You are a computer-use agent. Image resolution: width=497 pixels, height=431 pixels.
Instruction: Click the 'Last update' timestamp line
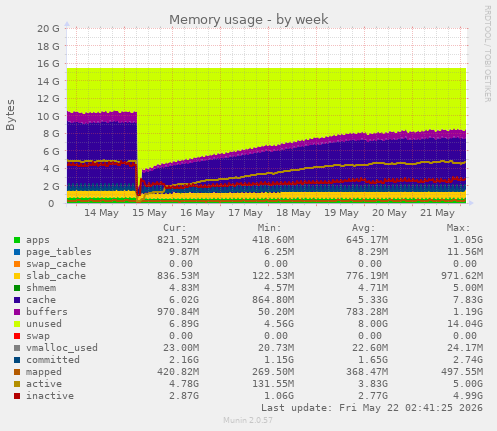pyautogui.click(x=372, y=408)
